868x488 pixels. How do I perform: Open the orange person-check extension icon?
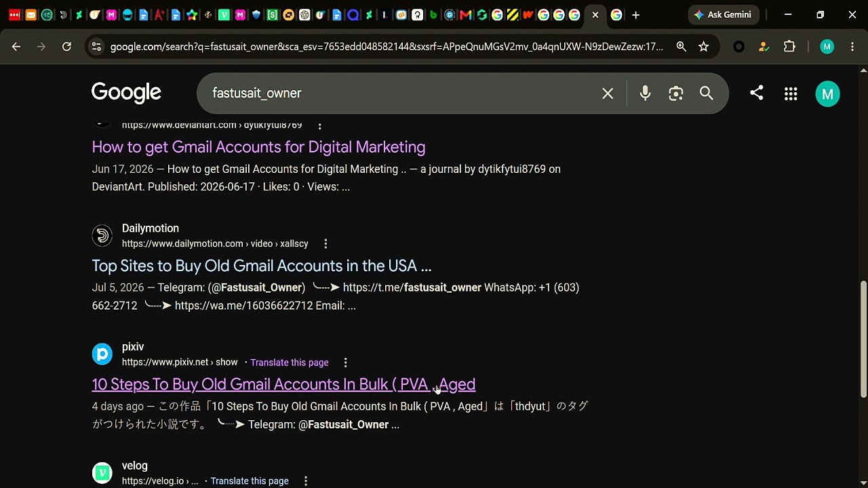(764, 47)
